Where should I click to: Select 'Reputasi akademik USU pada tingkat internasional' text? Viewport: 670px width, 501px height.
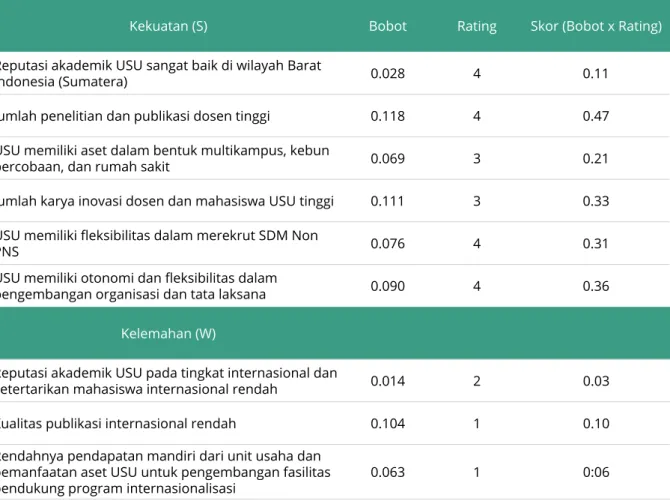click(169, 381)
